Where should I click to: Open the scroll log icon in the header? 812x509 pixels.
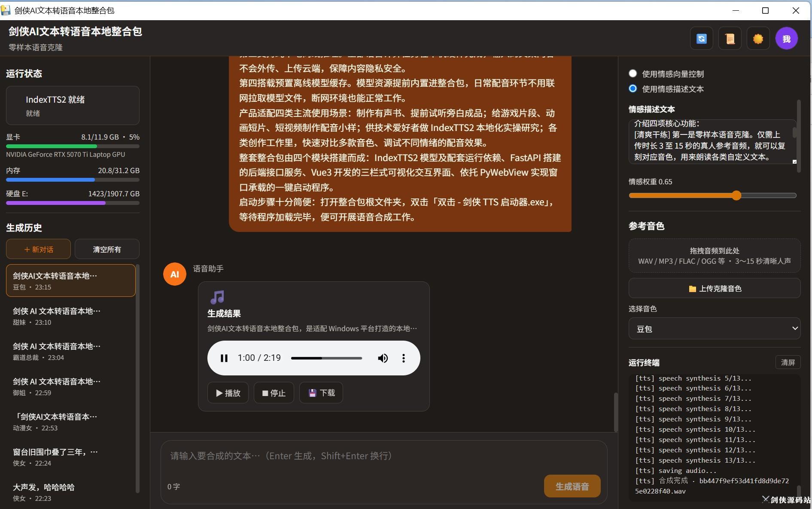[x=730, y=39]
